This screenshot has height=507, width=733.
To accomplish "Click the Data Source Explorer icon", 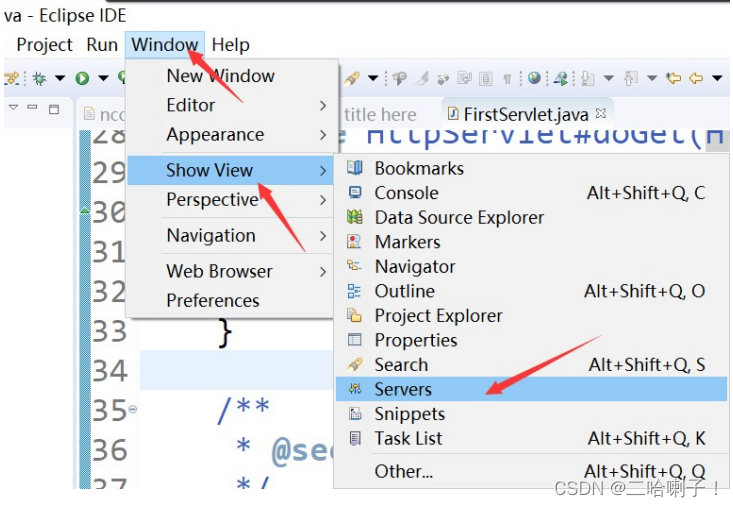I will 354,217.
